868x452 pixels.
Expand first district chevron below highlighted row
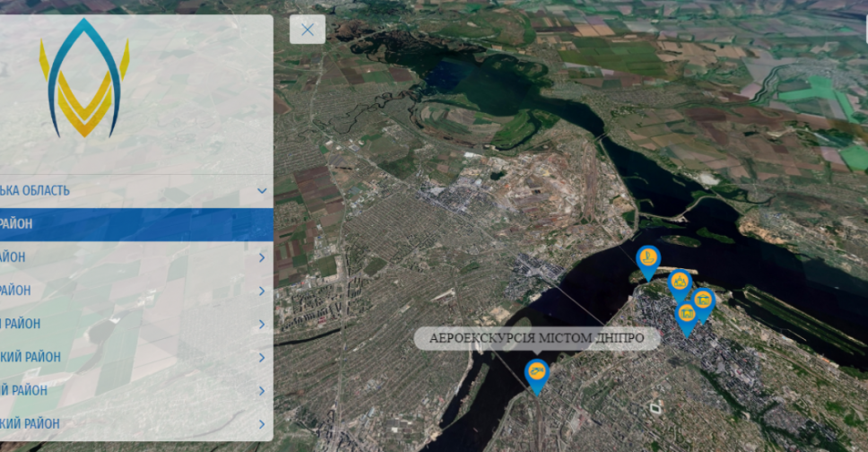tap(262, 258)
